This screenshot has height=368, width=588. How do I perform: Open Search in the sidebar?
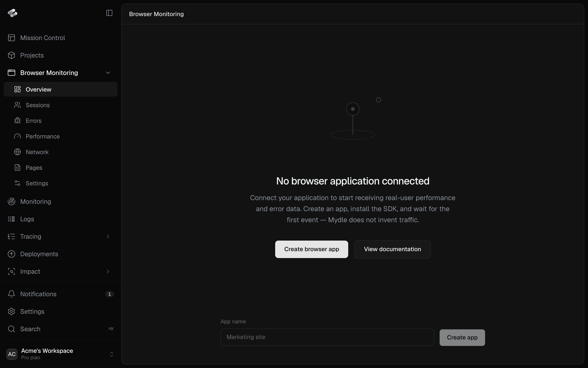(x=60, y=329)
